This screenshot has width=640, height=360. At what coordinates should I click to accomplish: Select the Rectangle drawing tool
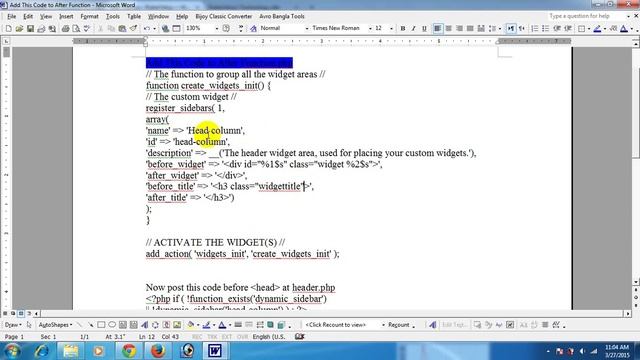(101, 325)
